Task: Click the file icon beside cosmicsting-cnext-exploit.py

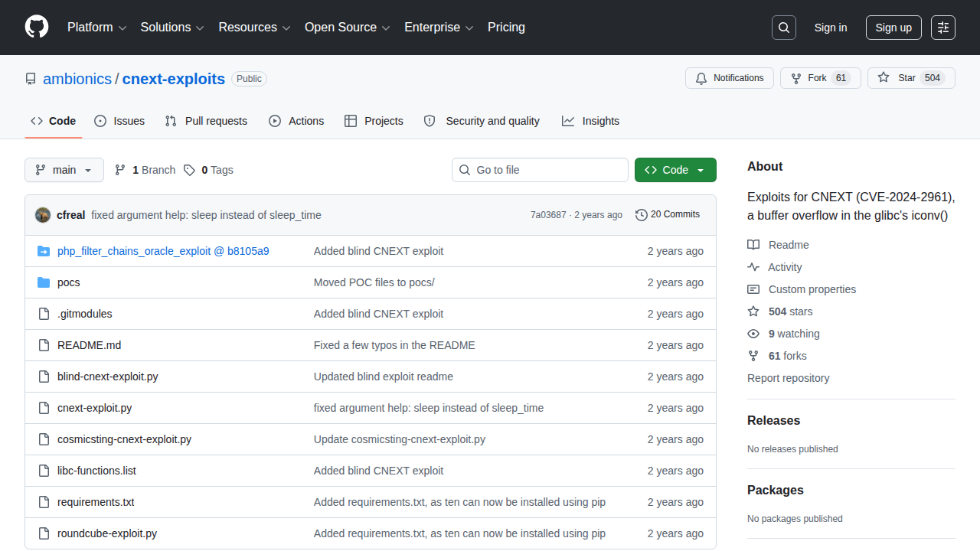Action: click(x=44, y=439)
